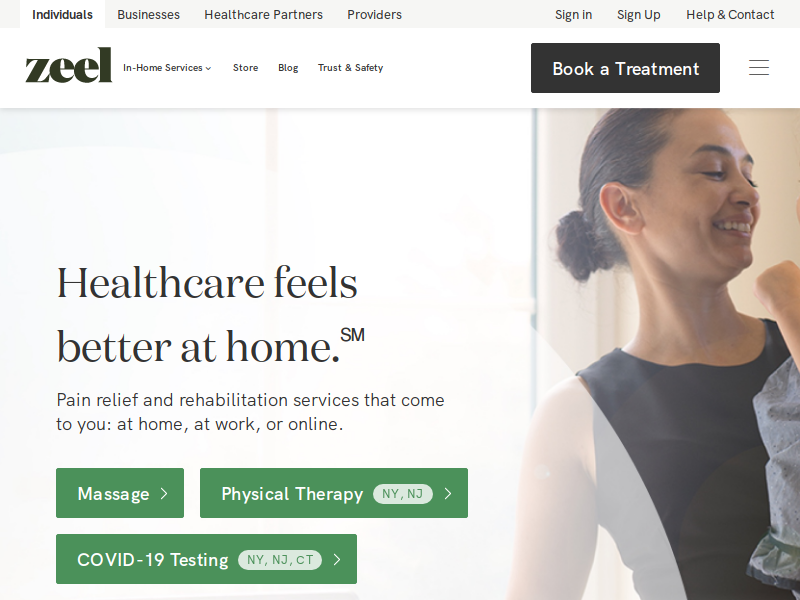The image size is (800, 600).
Task: Open the hamburger menu icon
Action: tap(759, 68)
